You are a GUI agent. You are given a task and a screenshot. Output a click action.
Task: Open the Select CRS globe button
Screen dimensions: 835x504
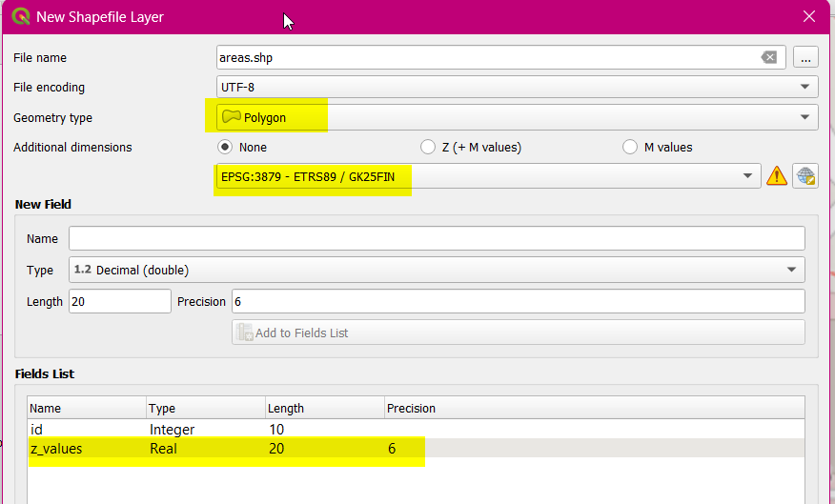tap(805, 175)
